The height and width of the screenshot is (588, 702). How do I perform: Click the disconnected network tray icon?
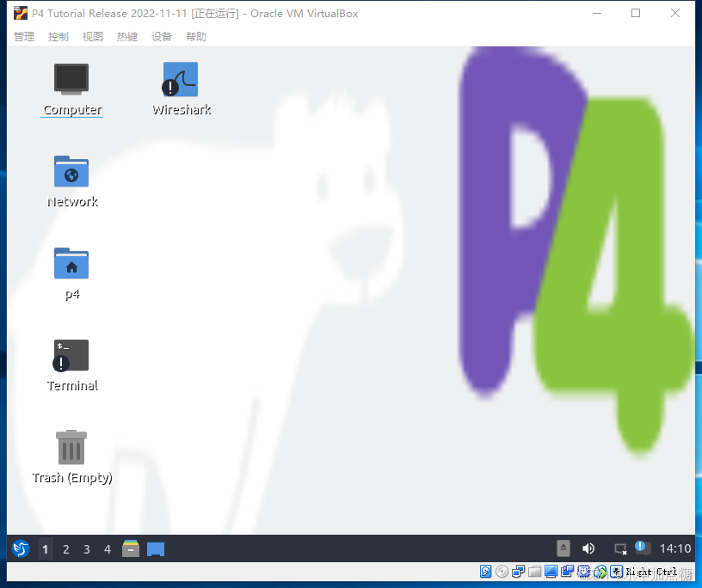click(x=620, y=549)
